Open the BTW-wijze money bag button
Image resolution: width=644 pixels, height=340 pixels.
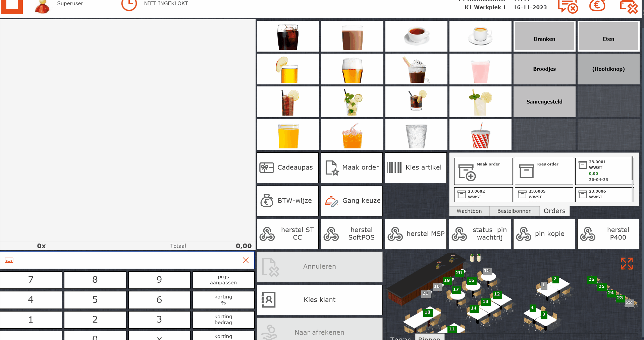(287, 201)
